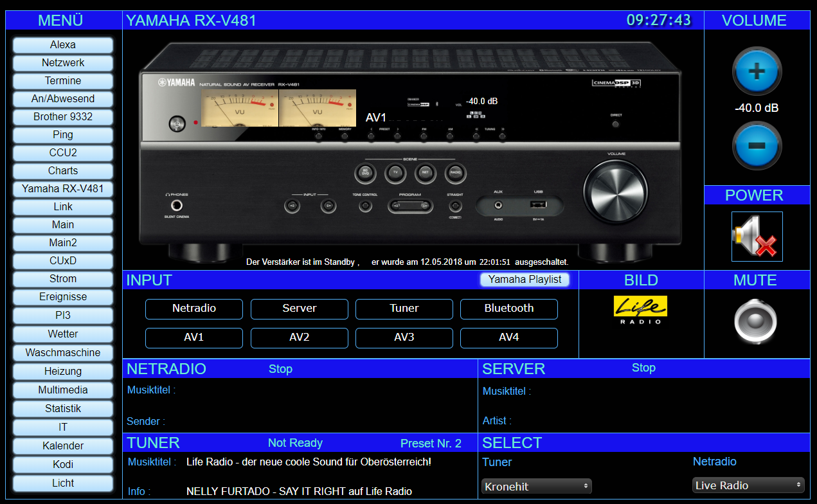Click the receiver's previous input arrow button

(292, 206)
